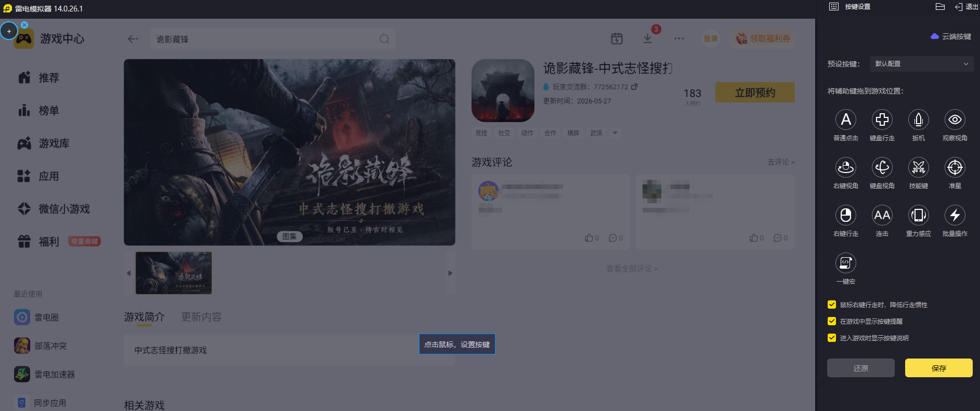The image size is (980, 411).
Task: Select the 键盘视角 keyboard view icon
Action: [x=882, y=167]
